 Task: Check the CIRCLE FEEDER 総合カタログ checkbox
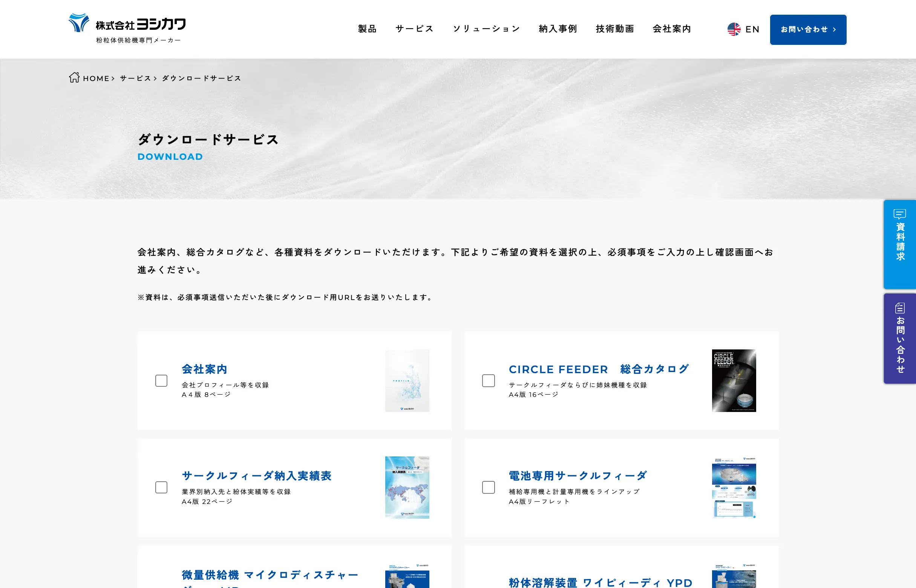(489, 381)
